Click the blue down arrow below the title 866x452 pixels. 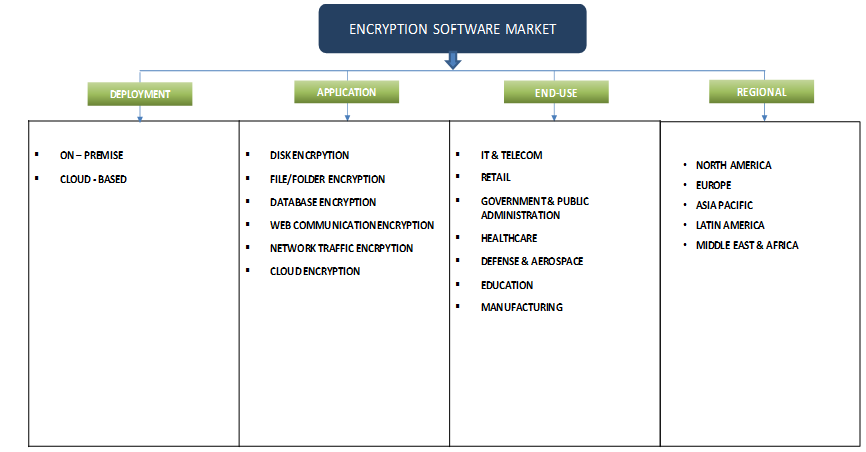[x=452, y=63]
